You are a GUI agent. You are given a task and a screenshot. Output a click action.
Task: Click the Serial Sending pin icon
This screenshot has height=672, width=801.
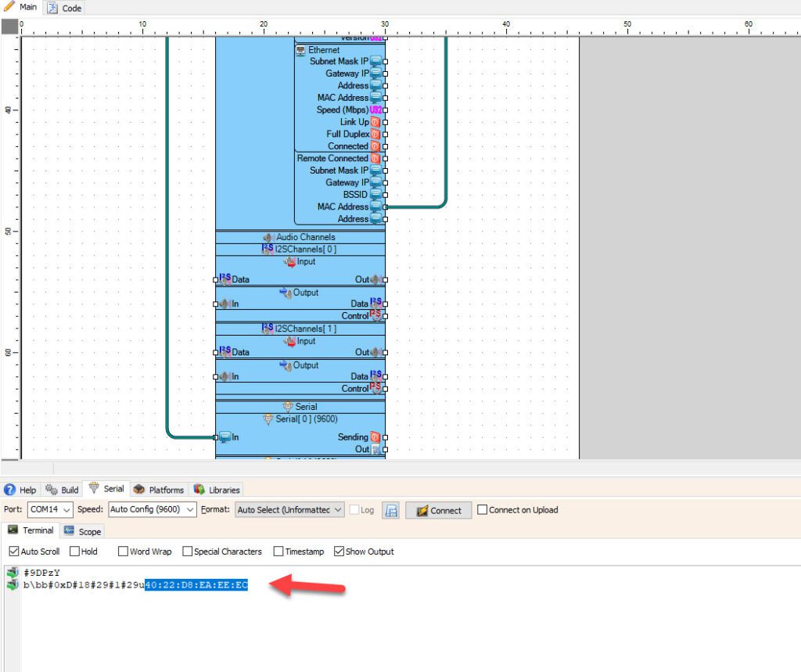coord(375,437)
